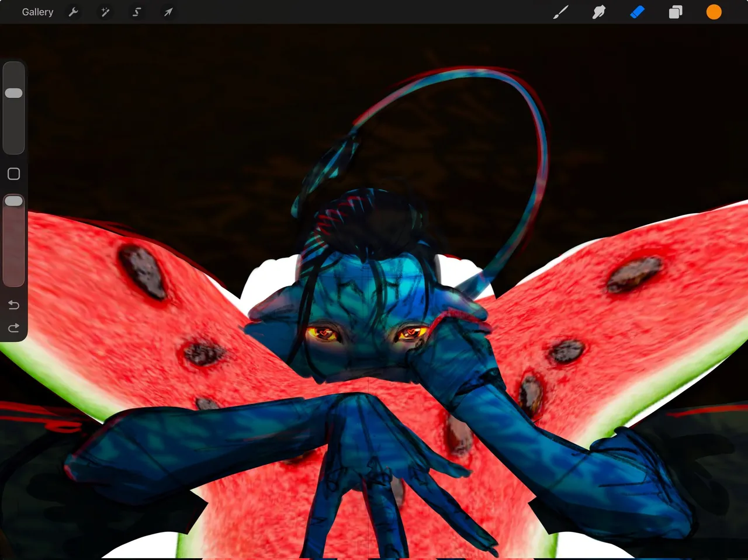This screenshot has height=560, width=748.
Task: Activate the Selection tool
Action: coord(137,12)
